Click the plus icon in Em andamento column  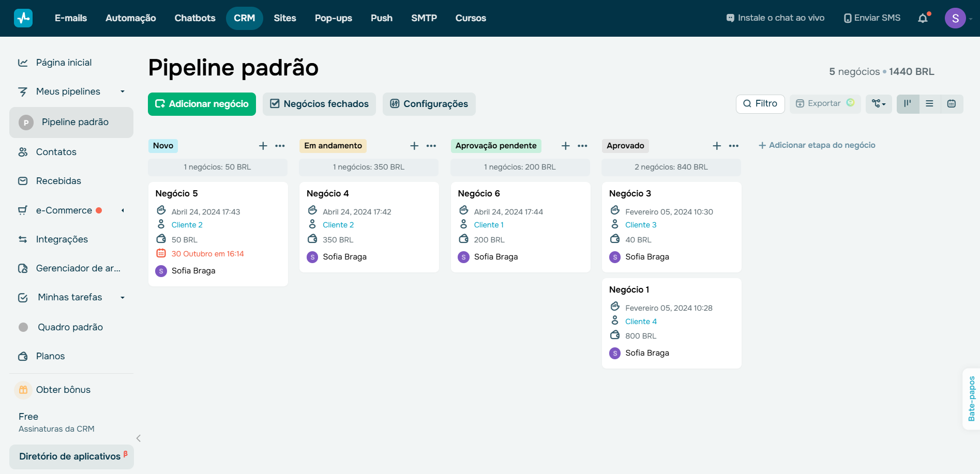[x=414, y=146]
